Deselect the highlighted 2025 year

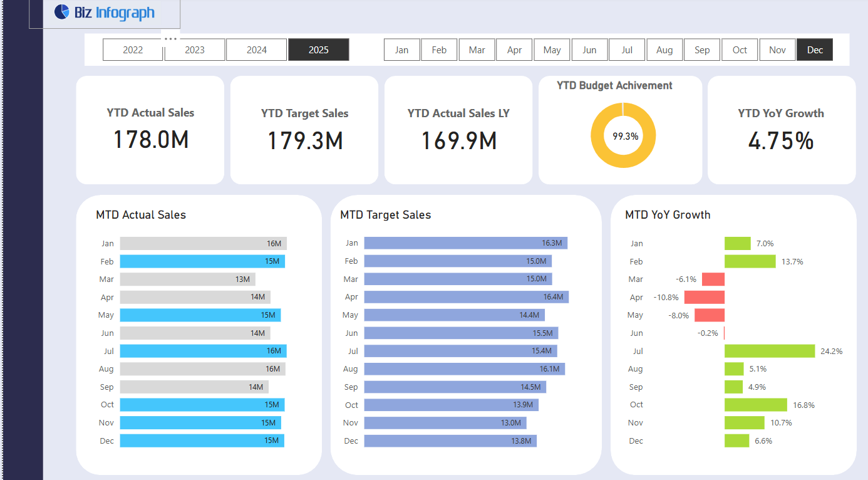pos(319,50)
